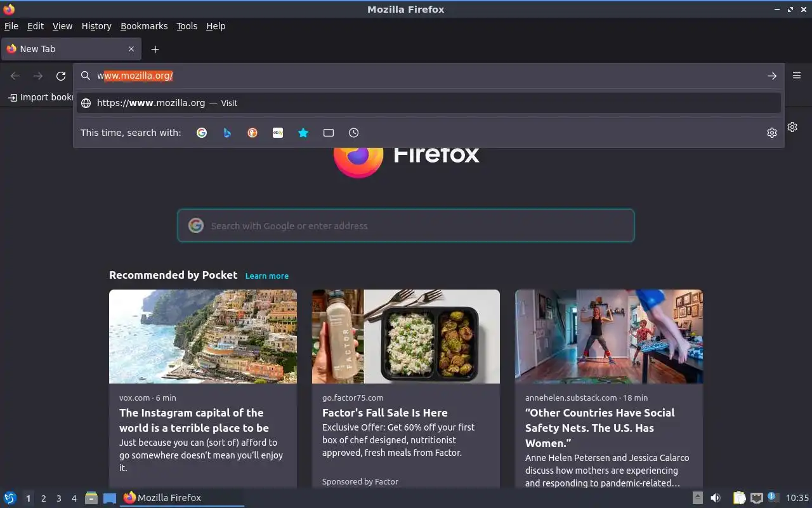The image size is (812, 508).
Task: Click the home workout article thumbnail
Action: (x=609, y=337)
